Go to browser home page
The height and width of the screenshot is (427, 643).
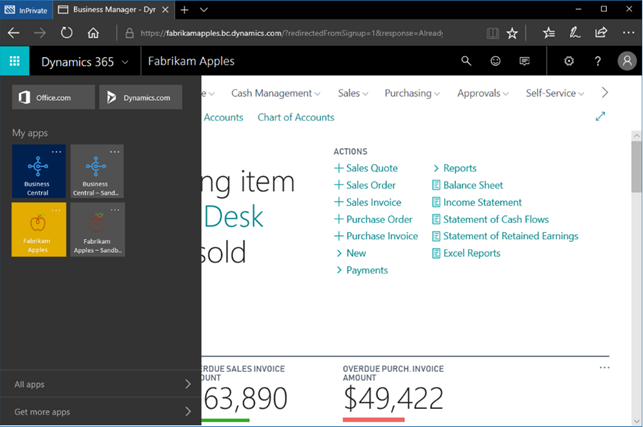[93, 33]
